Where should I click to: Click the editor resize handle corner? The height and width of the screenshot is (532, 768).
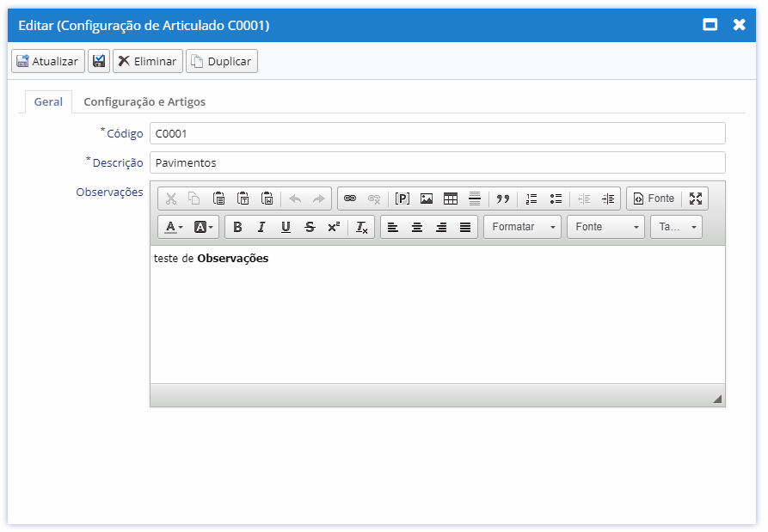(x=717, y=399)
